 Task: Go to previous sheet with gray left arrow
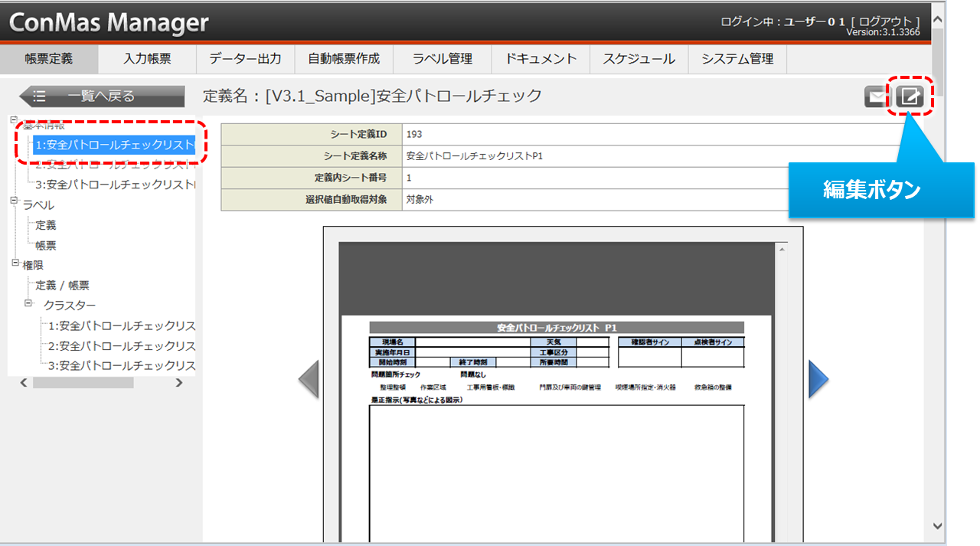[x=308, y=379]
